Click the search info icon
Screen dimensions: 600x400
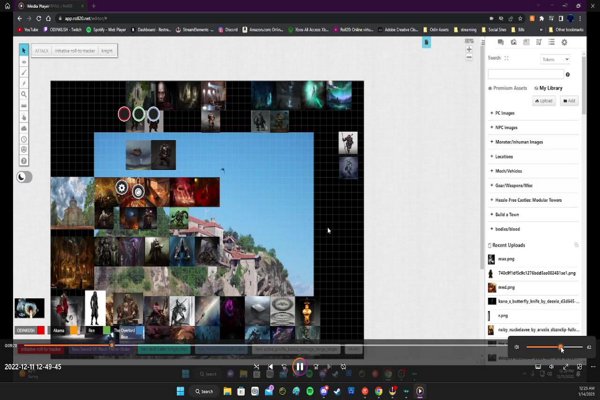coord(568,74)
